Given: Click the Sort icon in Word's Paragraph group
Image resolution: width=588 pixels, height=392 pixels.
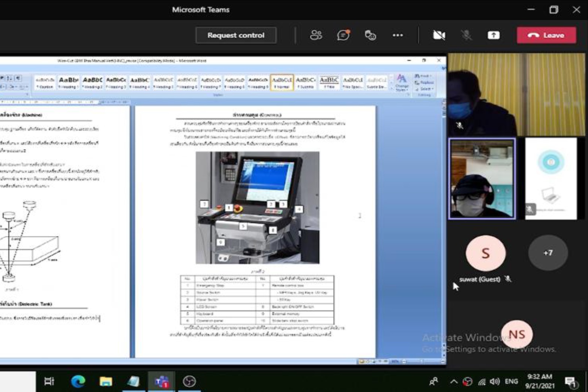Looking at the screenshot, I should click(9, 78).
